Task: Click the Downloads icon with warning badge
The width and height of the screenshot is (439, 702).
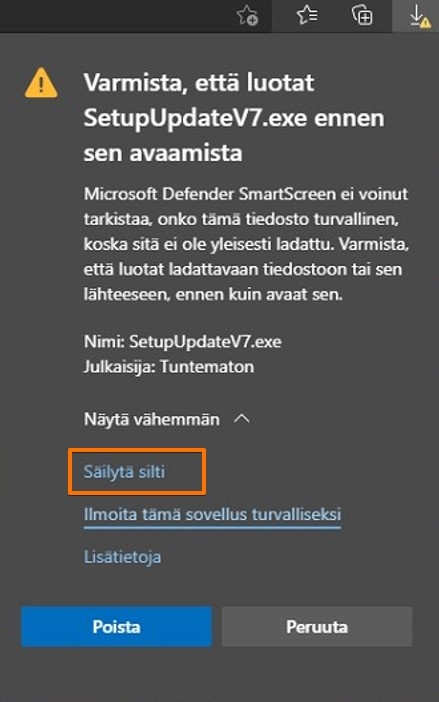Action: click(x=418, y=16)
